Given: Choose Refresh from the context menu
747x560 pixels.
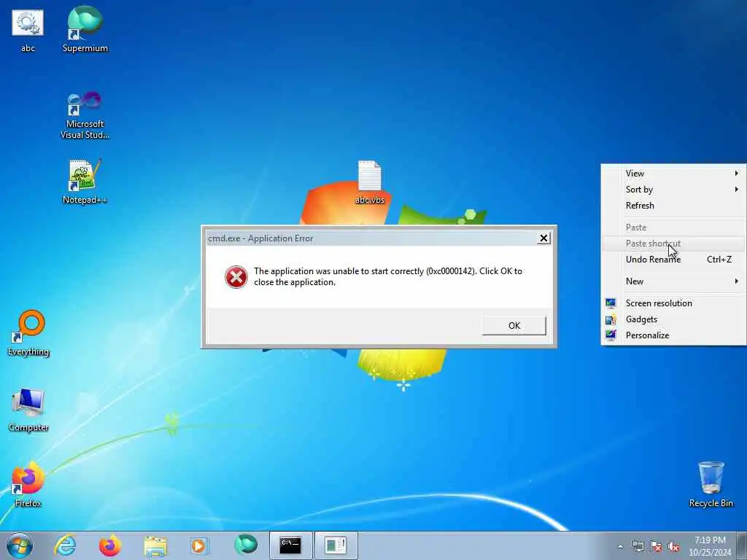Looking at the screenshot, I should click(x=673, y=206).
